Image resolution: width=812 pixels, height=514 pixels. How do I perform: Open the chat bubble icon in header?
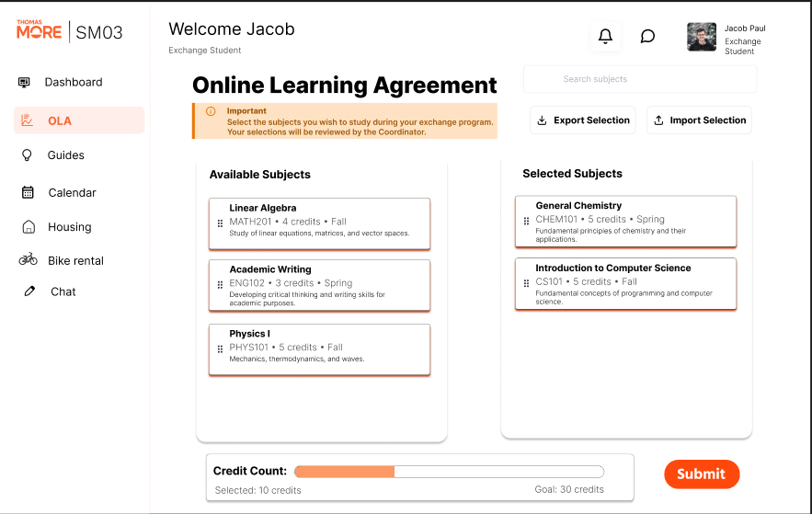pos(647,37)
